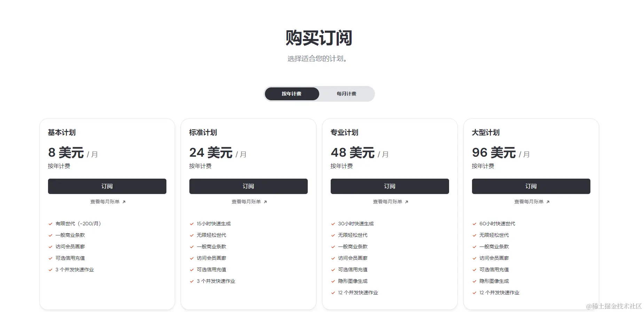Click the 96 美元 price
This screenshot has height=312, width=644.
pos(494,153)
